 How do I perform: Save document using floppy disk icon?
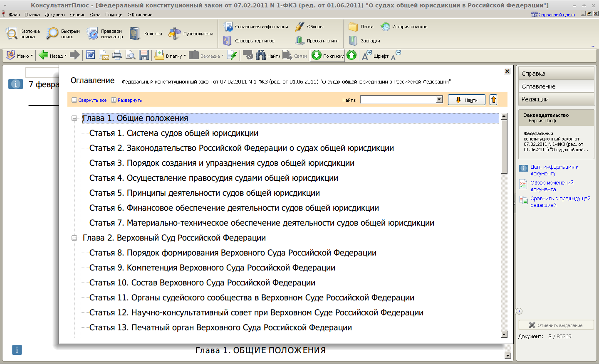(x=144, y=55)
